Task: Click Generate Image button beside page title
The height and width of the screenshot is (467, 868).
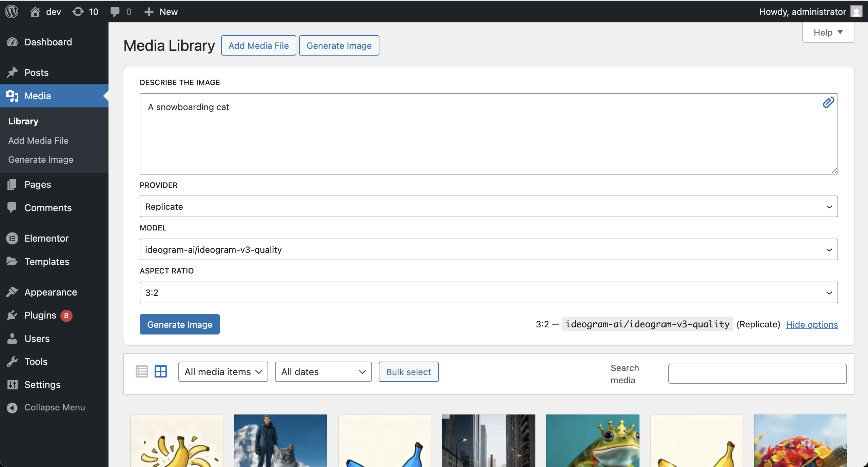Action: (x=339, y=45)
